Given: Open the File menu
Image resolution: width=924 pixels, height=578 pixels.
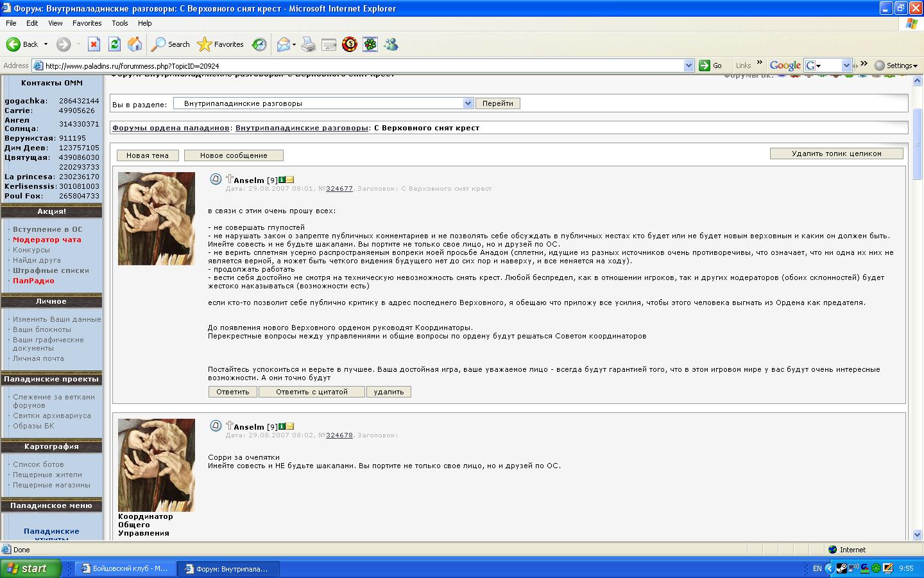Looking at the screenshot, I should click(11, 23).
